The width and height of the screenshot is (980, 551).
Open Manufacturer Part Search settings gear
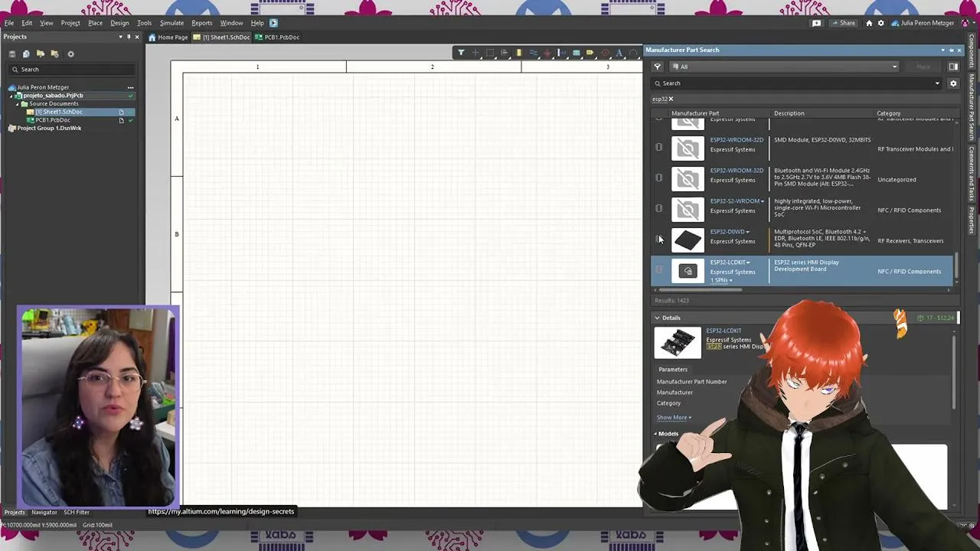click(953, 83)
